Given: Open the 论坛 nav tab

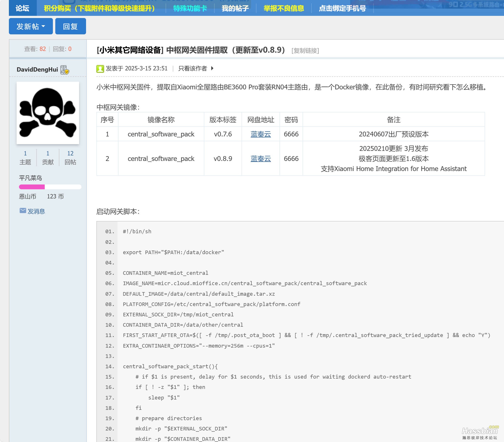Looking at the screenshot, I should tap(22, 8).
